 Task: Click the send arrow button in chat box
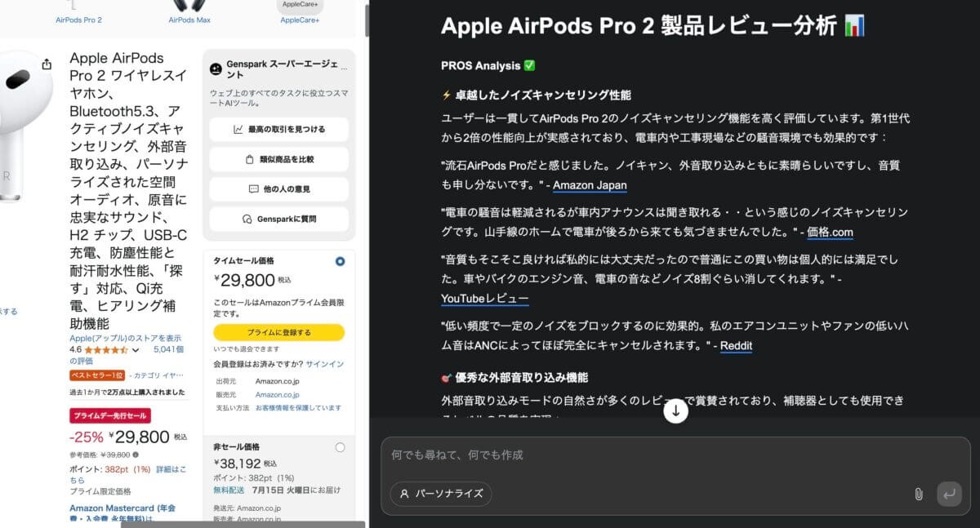tap(949, 494)
